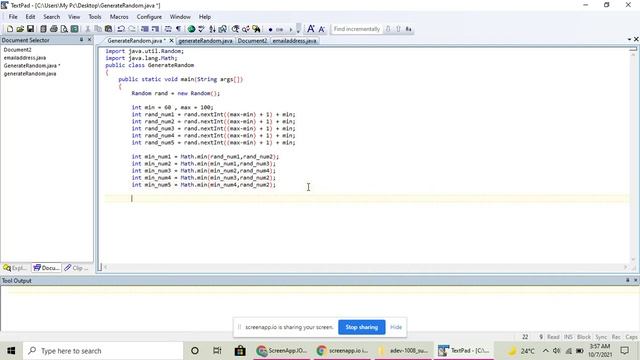Click the Copy icon in the toolbar
Image resolution: width=640 pixels, height=360 pixels.
[x=98, y=29]
